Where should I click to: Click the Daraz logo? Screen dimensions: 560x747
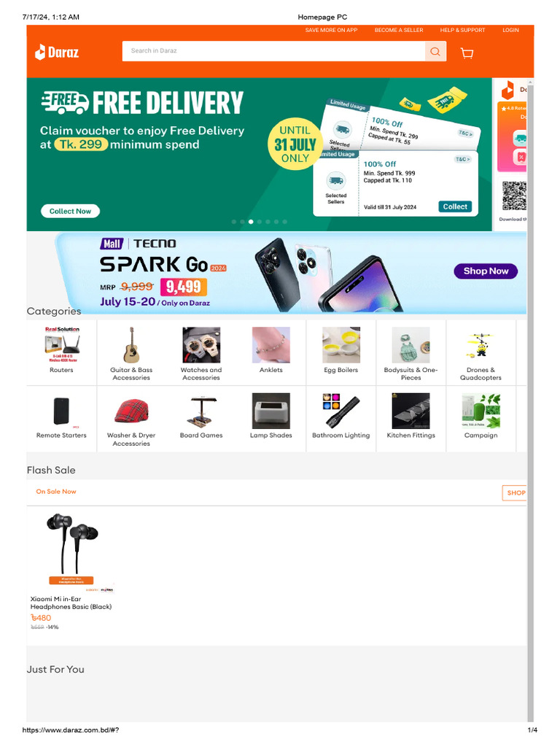coord(57,52)
